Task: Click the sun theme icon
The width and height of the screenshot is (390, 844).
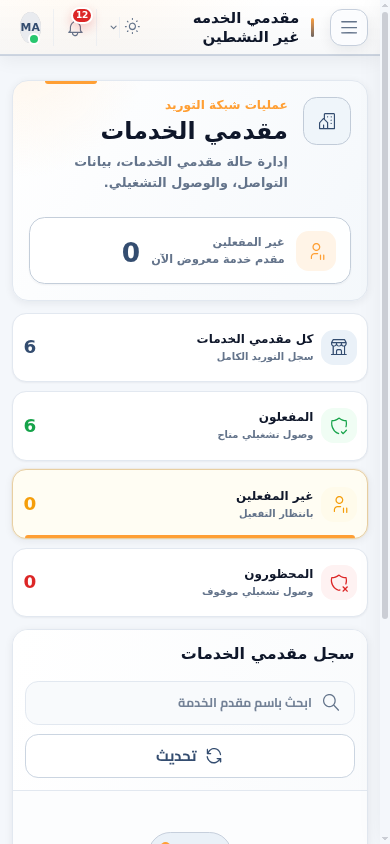Action: (x=132, y=26)
